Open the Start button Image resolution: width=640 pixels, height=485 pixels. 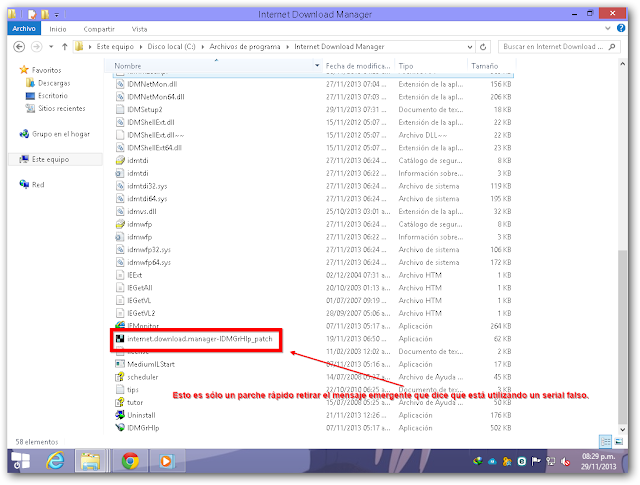20,461
